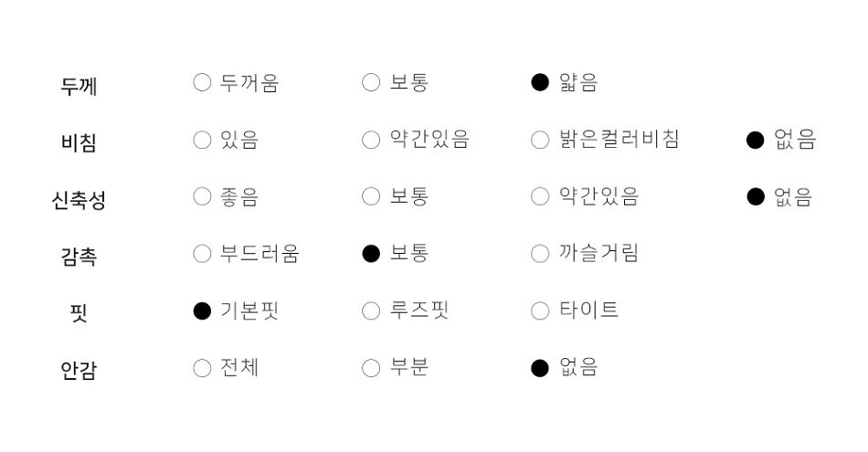Choose 보통 in the 두께 row
This screenshot has width=868, height=452.
pyautogui.click(x=371, y=82)
